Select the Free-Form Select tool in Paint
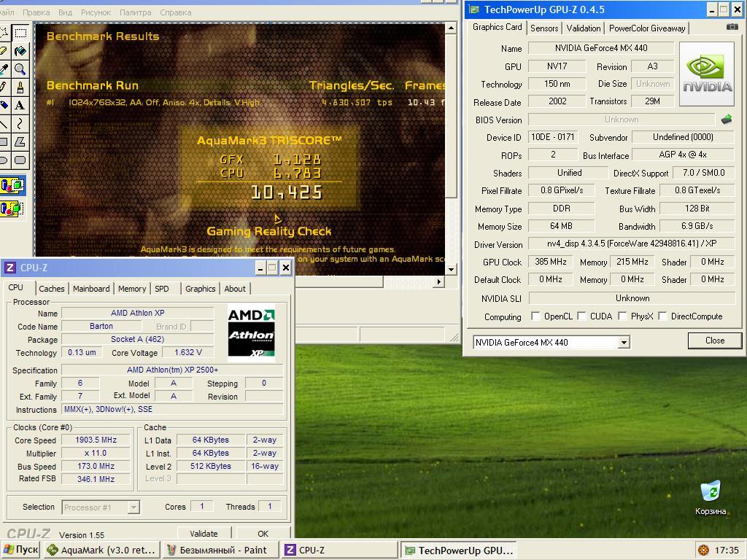Viewport: 747px width, 560px height. point(4,34)
